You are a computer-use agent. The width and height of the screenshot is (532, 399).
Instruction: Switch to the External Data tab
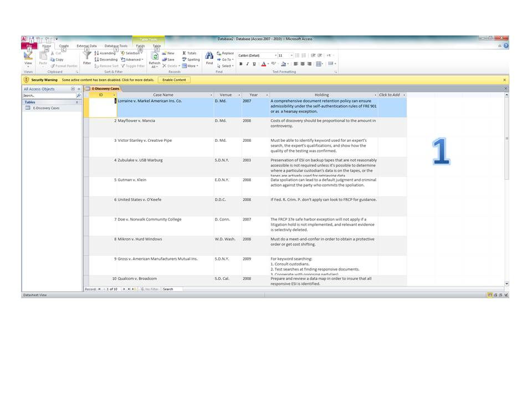tap(86, 46)
